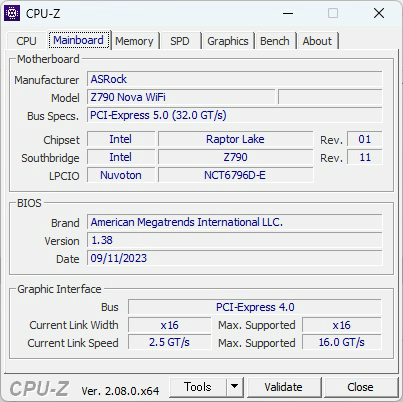Open the Memory tab
This screenshot has width=403, height=402.
tap(134, 41)
